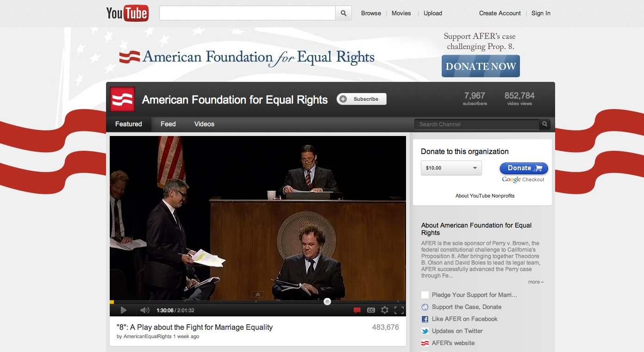Click the Twitter bird icon for updates

point(425,331)
